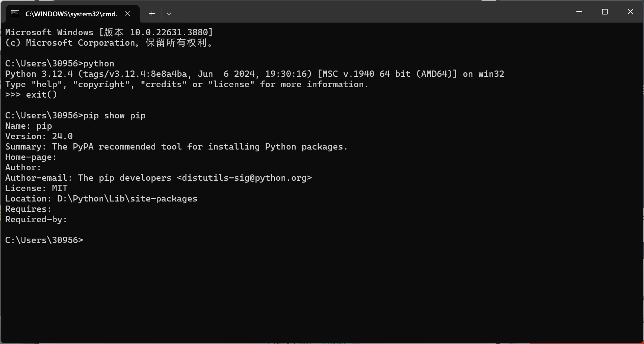Close the cmd.exe tab
The height and width of the screenshot is (344, 644).
click(x=128, y=14)
